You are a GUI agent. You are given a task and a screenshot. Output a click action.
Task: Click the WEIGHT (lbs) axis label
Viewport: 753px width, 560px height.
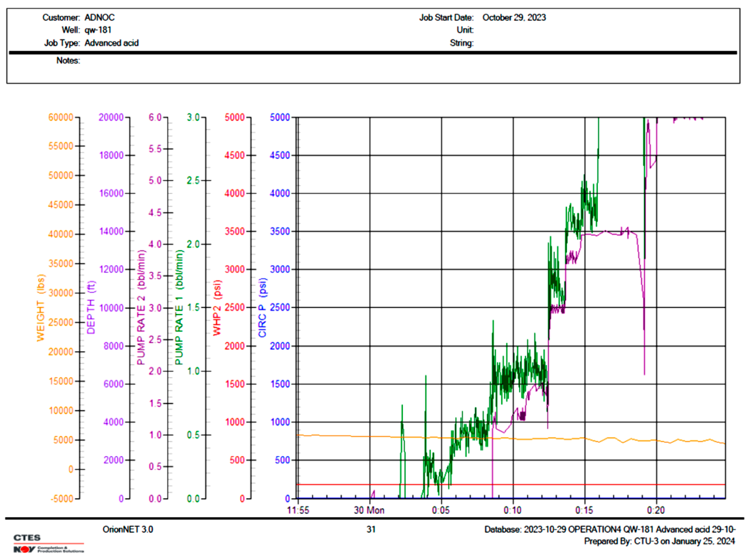[x=41, y=308]
